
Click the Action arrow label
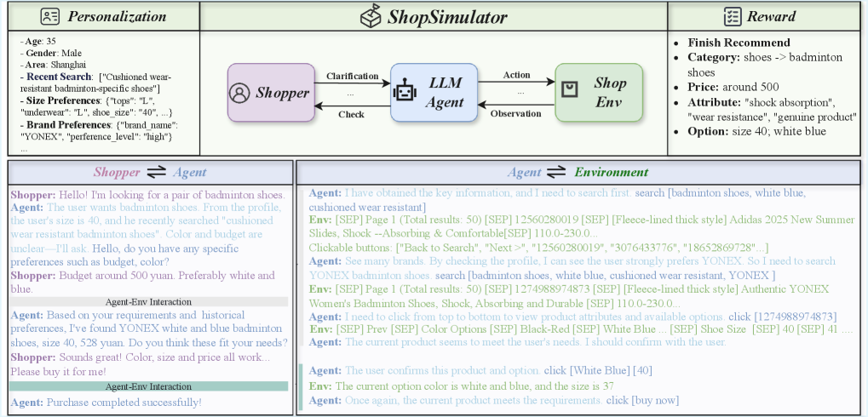[x=516, y=75]
